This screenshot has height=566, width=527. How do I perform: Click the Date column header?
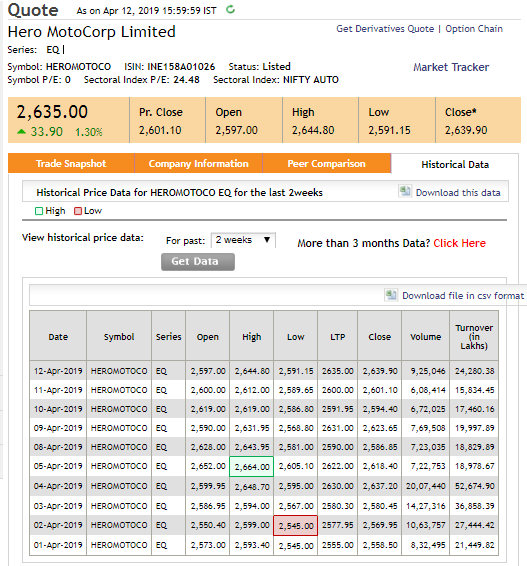click(x=58, y=337)
